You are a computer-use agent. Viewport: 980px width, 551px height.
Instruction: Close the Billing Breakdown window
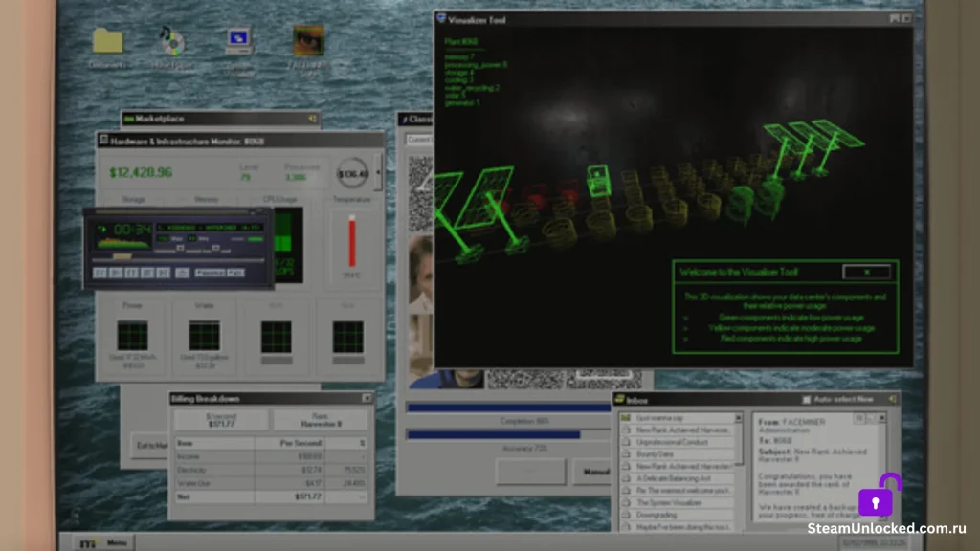click(367, 398)
